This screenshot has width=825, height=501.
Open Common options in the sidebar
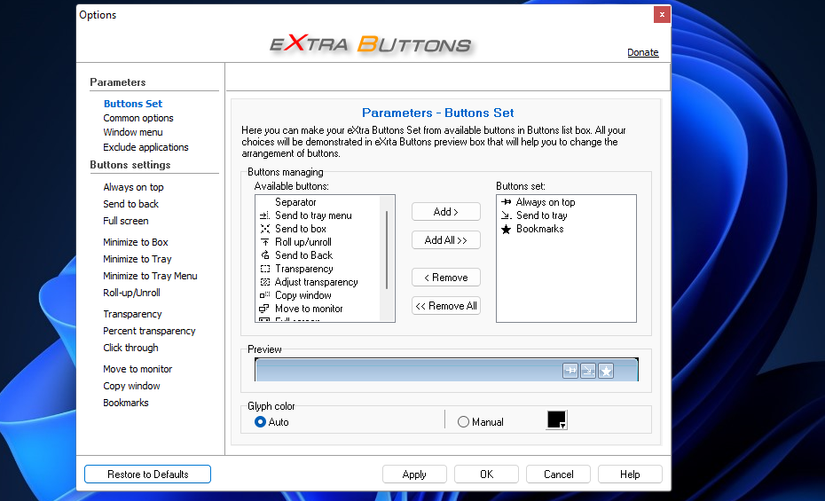coord(138,118)
